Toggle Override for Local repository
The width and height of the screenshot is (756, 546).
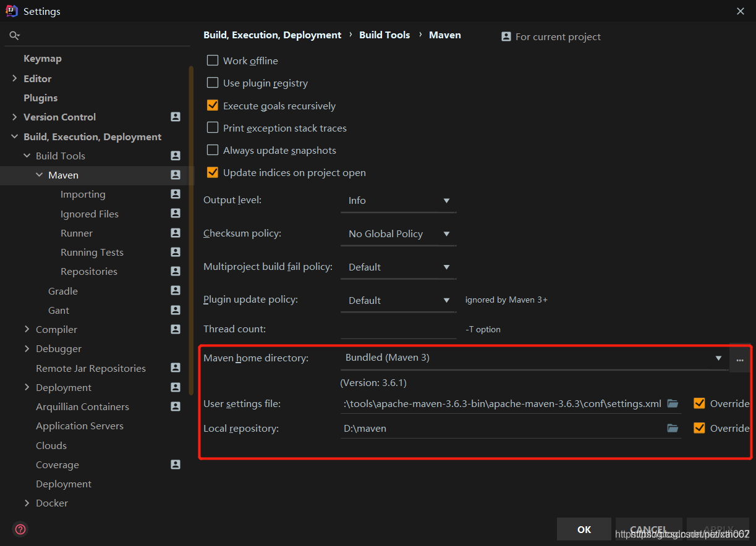(699, 428)
